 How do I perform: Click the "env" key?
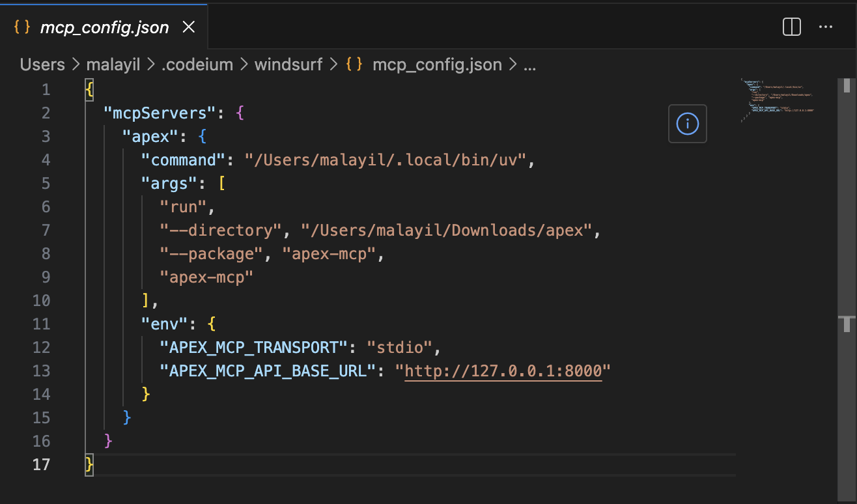pyautogui.click(x=165, y=324)
